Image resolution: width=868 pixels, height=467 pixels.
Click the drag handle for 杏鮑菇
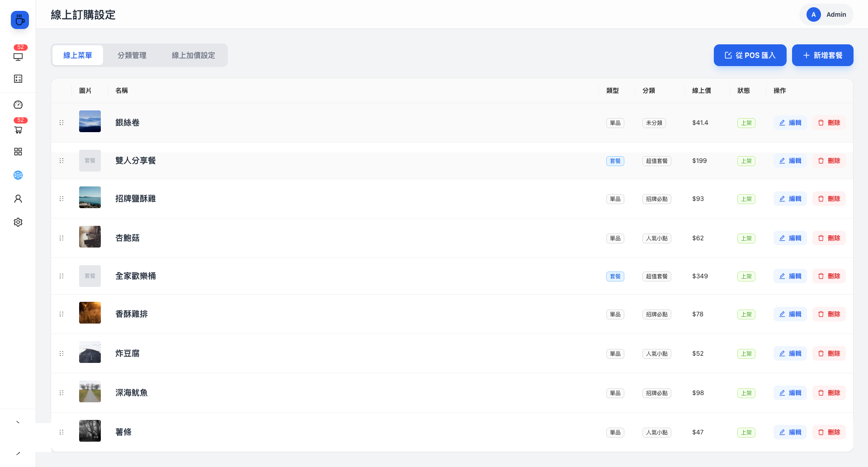(x=61, y=238)
